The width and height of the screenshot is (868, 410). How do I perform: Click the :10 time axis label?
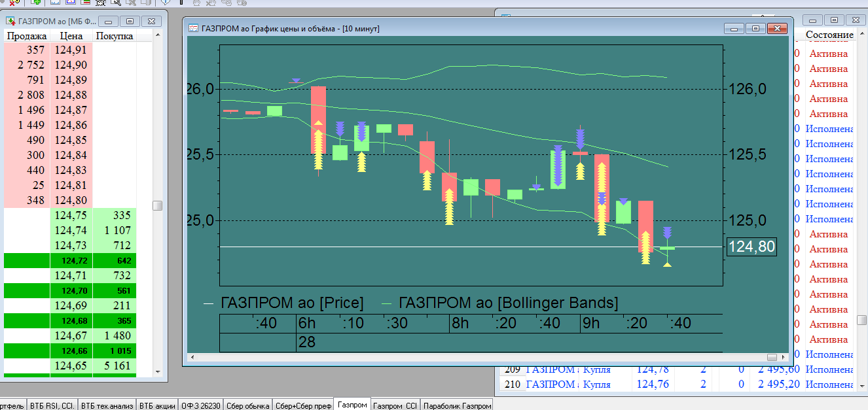(353, 324)
